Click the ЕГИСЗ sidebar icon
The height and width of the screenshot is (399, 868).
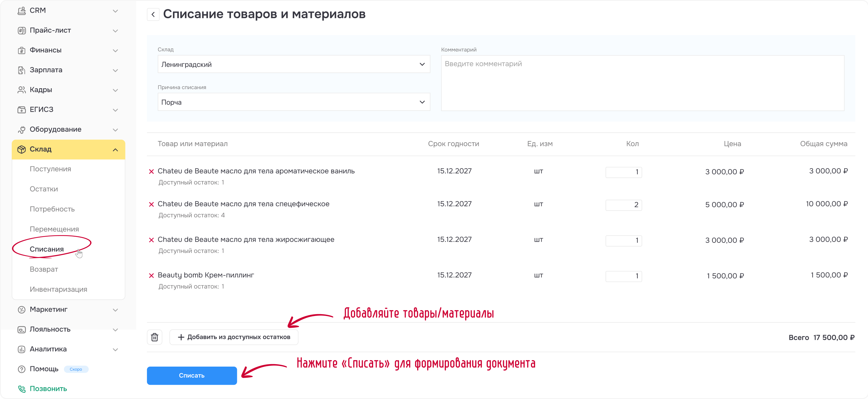click(22, 110)
